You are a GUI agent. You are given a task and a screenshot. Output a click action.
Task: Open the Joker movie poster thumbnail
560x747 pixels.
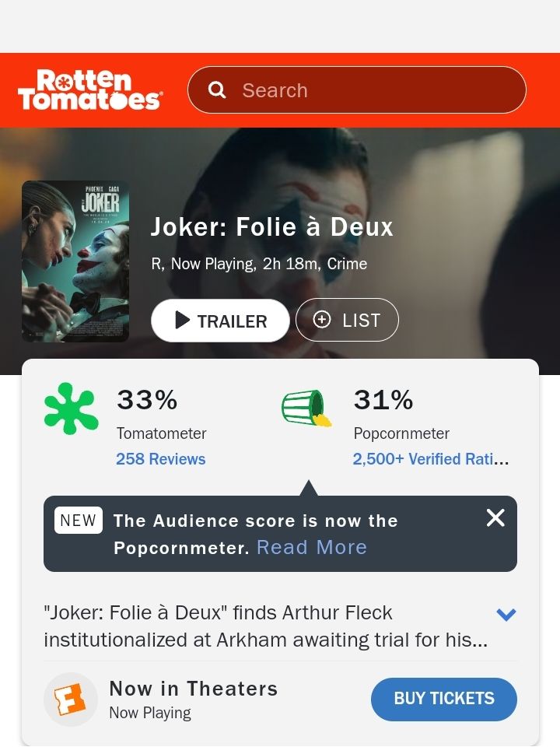[75, 261]
